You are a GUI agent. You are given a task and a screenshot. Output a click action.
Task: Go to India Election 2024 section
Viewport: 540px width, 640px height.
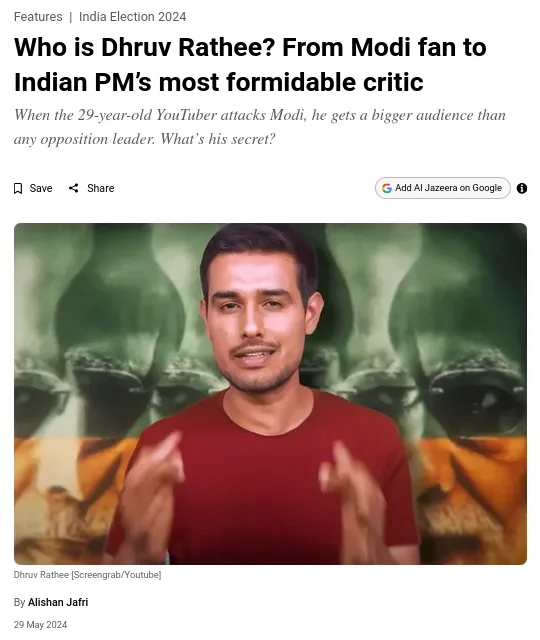coord(132,17)
